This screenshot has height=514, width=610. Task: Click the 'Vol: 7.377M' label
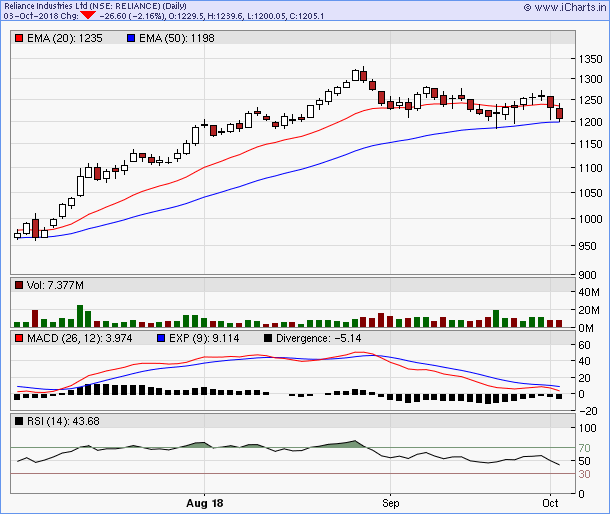[x=55, y=285]
